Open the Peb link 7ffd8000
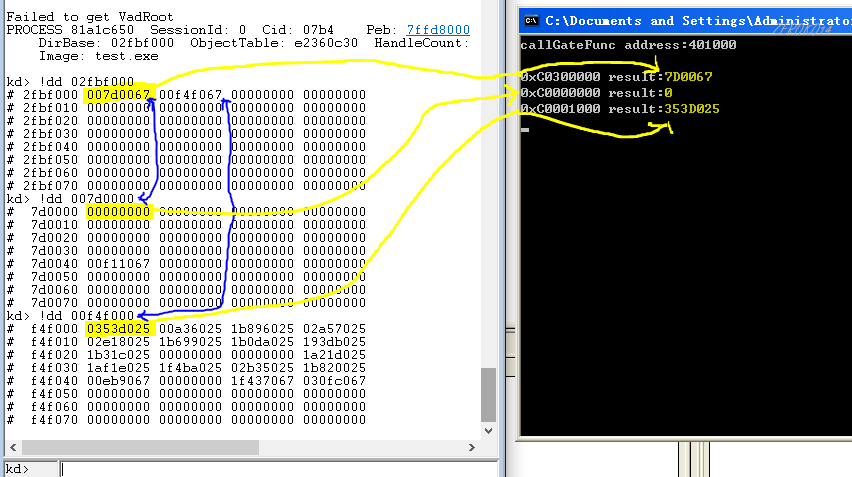The height and width of the screenshot is (477, 852). click(438, 30)
